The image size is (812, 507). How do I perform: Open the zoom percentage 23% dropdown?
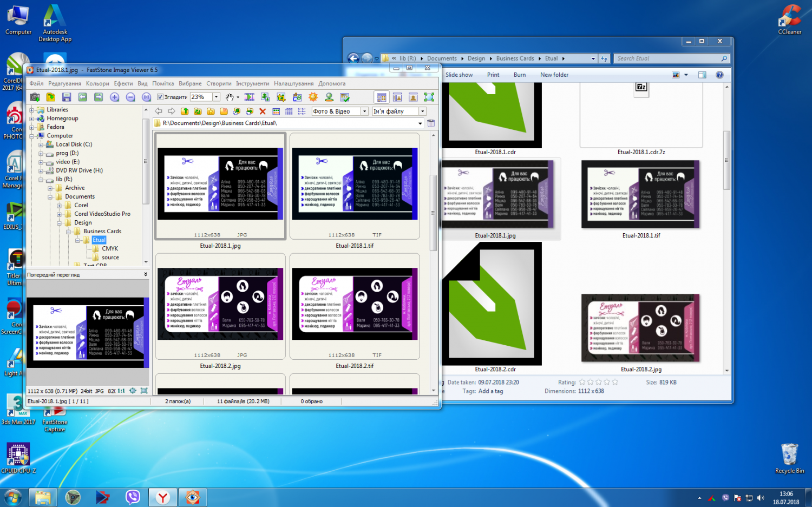pos(216,97)
